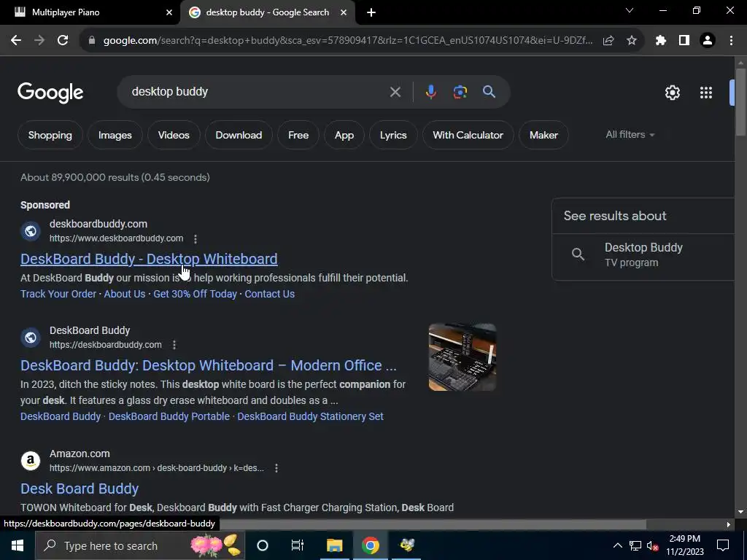
Task: Click the muted volume tray icon
Action: pyautogui.click(x=653, y=545)
